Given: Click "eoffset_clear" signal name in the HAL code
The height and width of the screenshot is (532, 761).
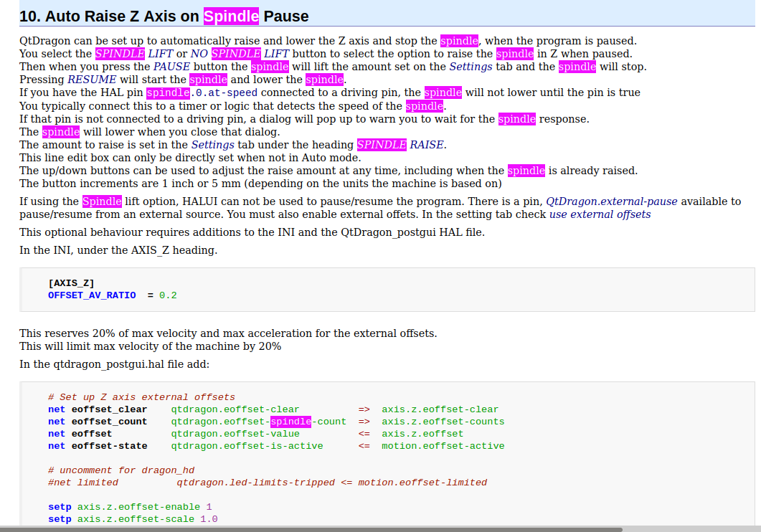Looking at the screenshot, I should [x=109, y=409].
